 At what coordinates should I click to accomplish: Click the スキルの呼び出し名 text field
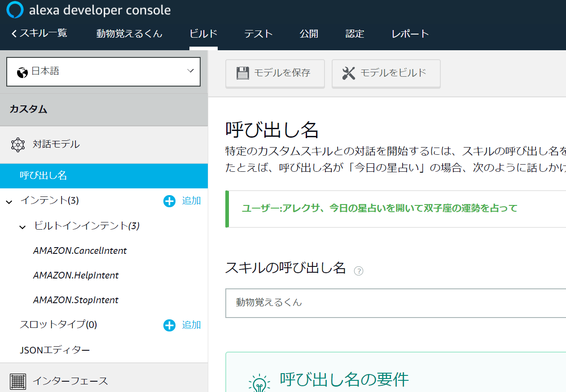(x=395, y=303)
